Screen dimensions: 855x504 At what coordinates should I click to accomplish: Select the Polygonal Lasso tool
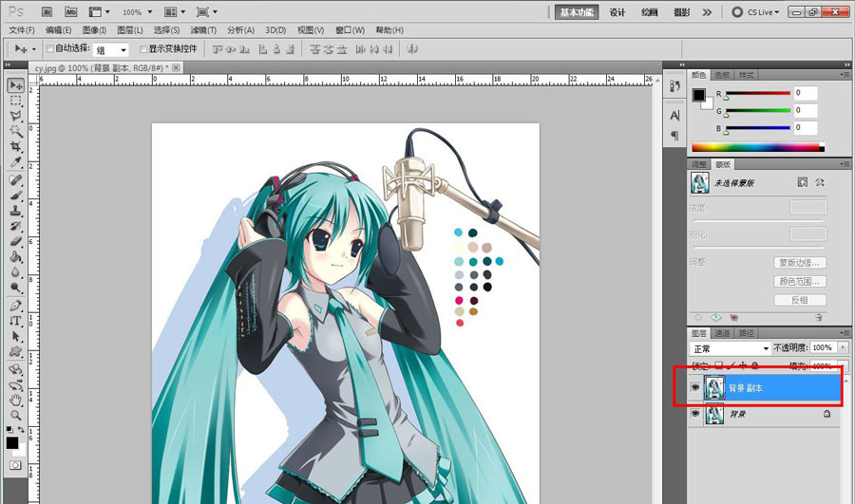16,116
